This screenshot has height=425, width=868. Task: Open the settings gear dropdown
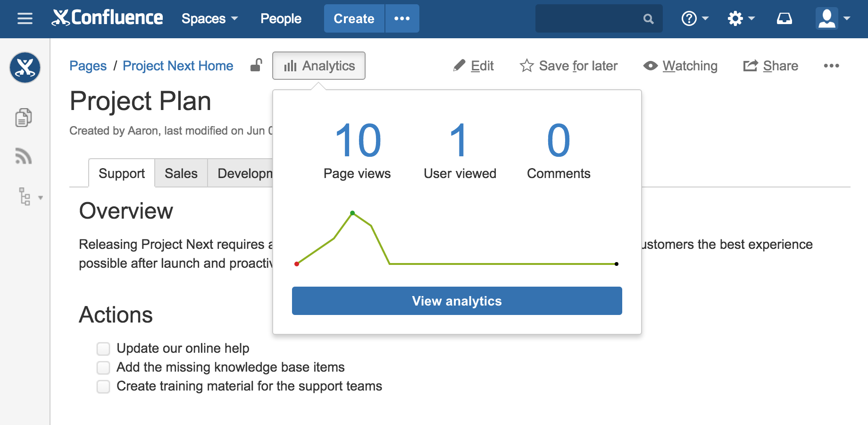741,18
